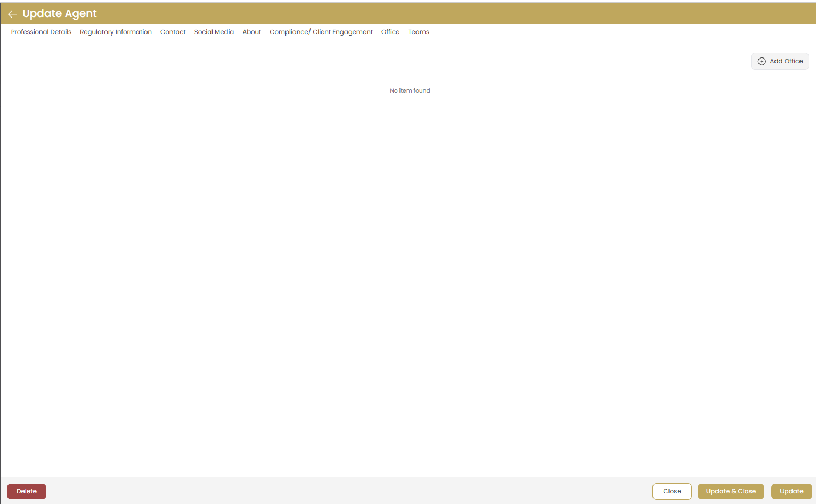The width and height of the screenshot is (816, 504).
Task: Navigate to the Social Media tab
Action: coord(214,32)
